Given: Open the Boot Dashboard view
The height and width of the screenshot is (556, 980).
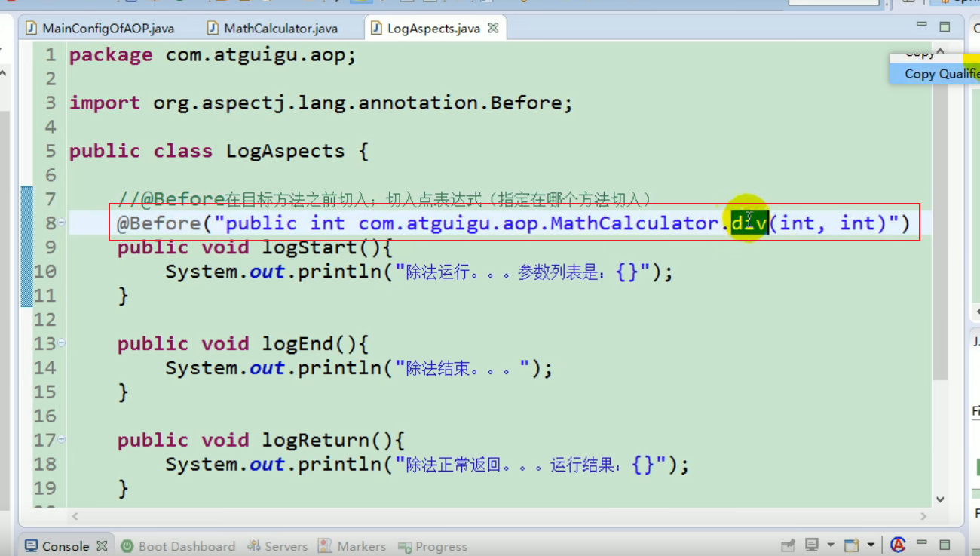Looking at the screenshot, I should [x=178, y=546].
